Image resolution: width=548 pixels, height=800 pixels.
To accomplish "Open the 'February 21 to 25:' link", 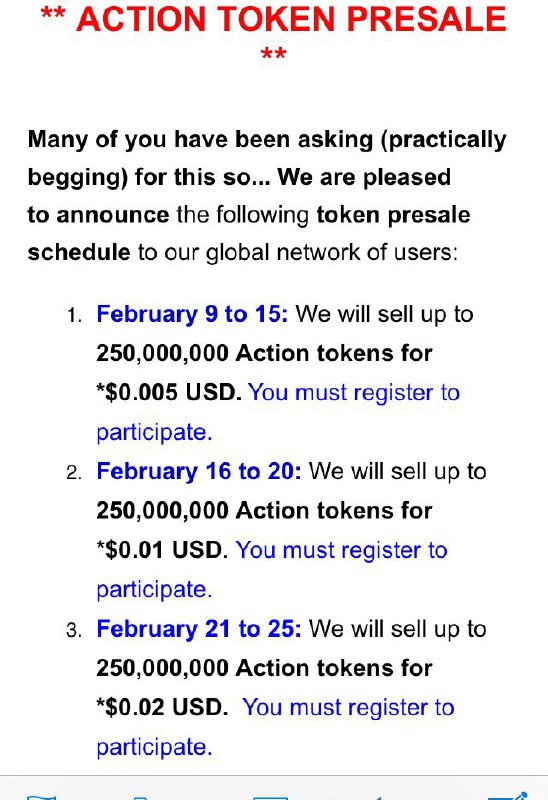I will tap(198, 629).
